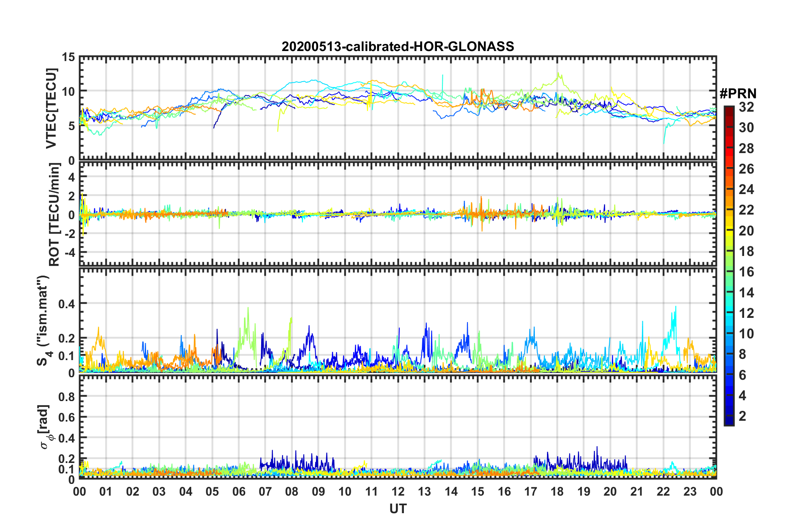Click colorbar tick label 26
Screen dimensions: 796x532
click(746, 169)
